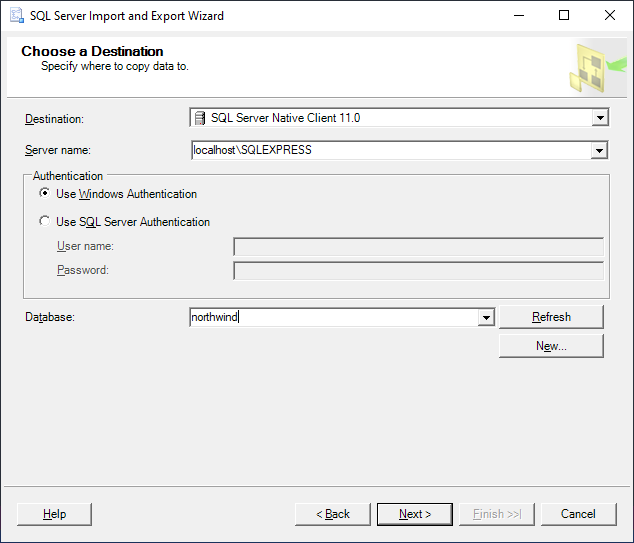Cancel the Import and Export Wizard

pyautogui.click(x=578, y=514)
